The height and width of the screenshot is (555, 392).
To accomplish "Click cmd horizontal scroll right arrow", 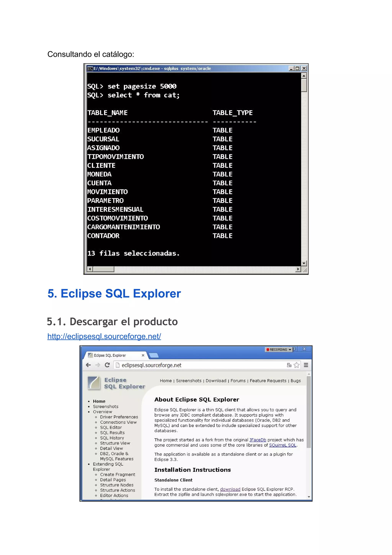I will pos(298,269).
